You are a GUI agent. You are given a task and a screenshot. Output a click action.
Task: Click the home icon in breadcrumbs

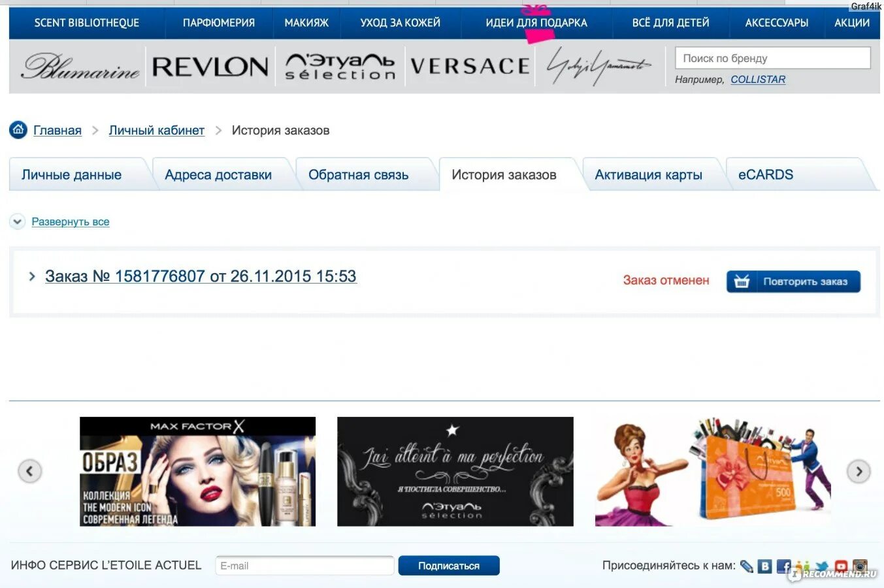coord(18,129)
